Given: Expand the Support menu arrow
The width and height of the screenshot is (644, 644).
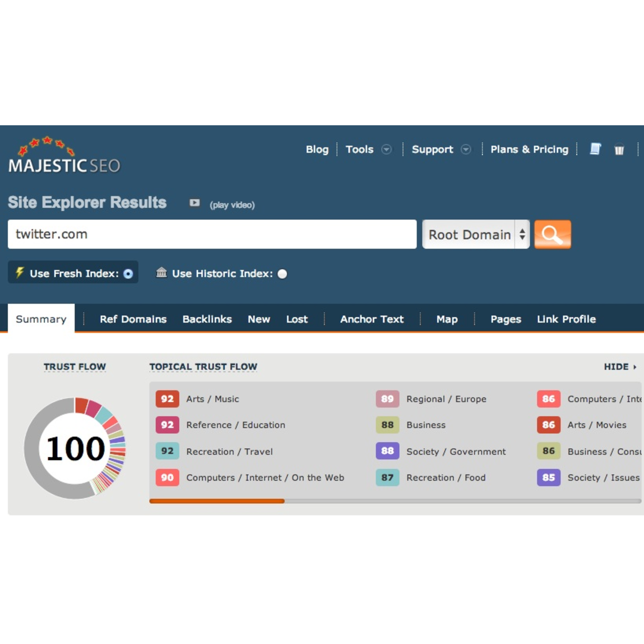Looking at the screenshot, I should pyautogui.click(x=466, y=149).
